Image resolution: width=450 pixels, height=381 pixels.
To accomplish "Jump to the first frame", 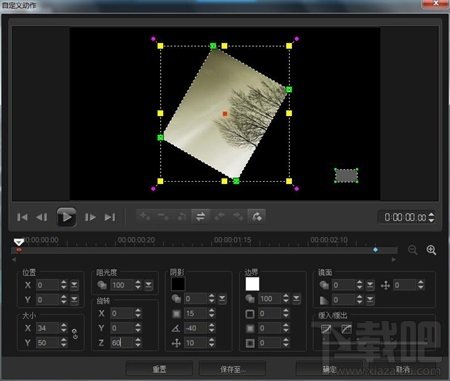I will (22, 217).
